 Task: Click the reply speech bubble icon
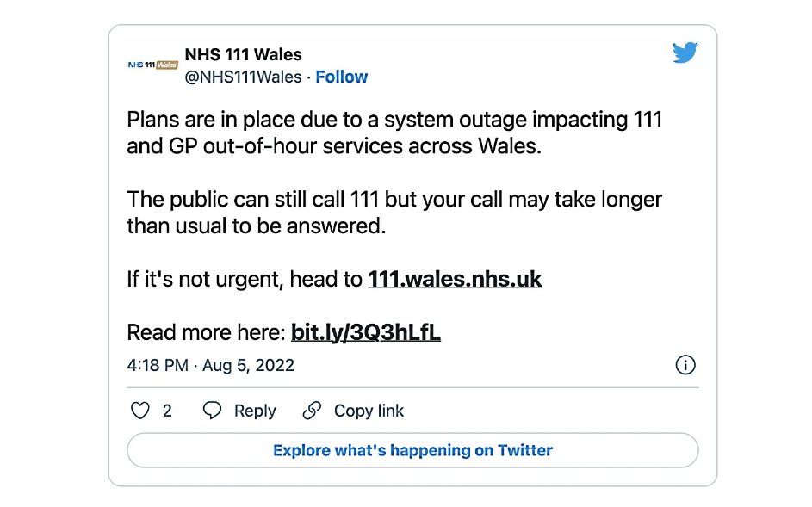(x=212, y=411)
